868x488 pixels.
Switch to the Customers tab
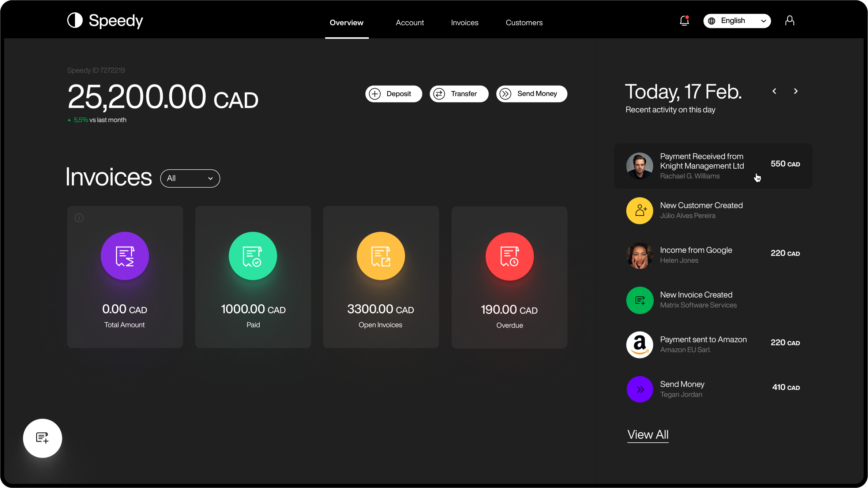(x=524, y=23)
